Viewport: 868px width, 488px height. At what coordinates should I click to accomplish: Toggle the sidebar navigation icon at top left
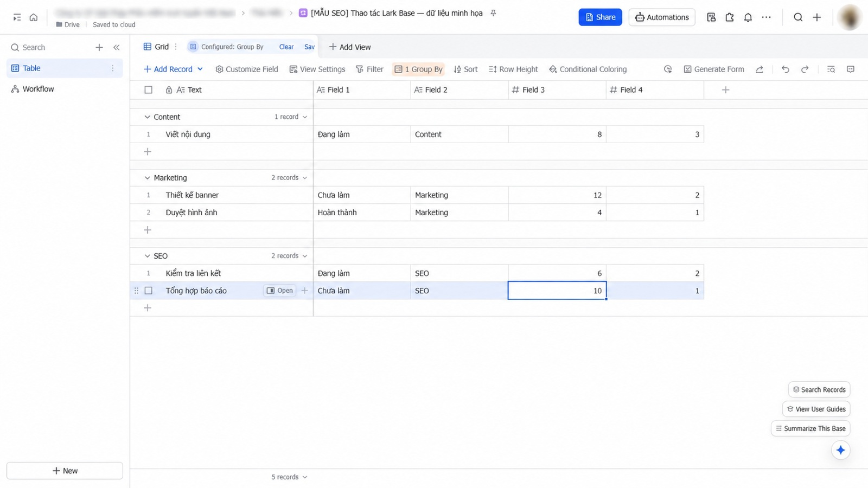tap(17, 17)
